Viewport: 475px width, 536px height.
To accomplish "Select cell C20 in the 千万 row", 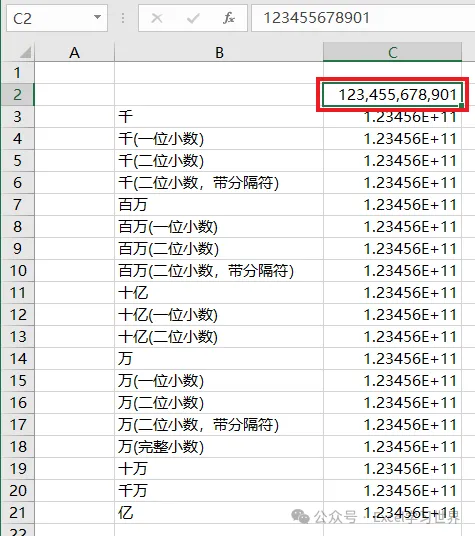I will tap(392, 491).
